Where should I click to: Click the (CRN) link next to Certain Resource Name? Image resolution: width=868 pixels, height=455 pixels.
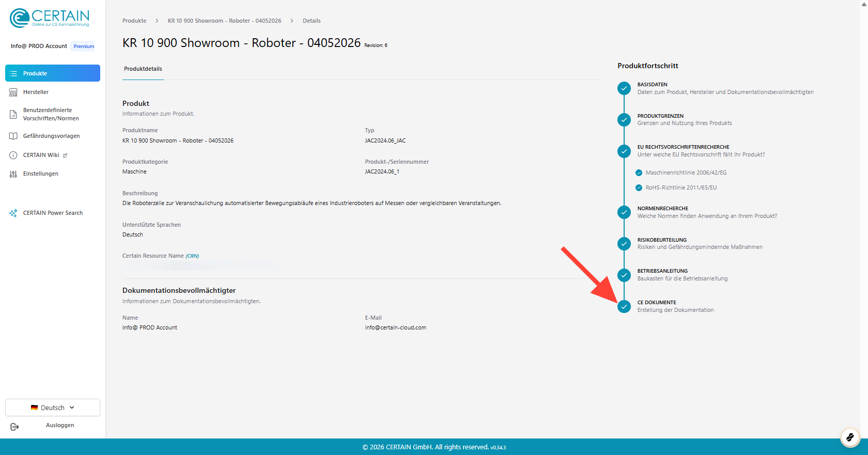(192, 256)
